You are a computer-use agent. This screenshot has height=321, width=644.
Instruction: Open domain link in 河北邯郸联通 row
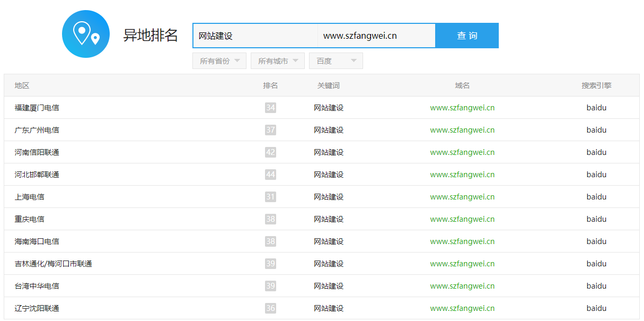(x=462, y=175)
